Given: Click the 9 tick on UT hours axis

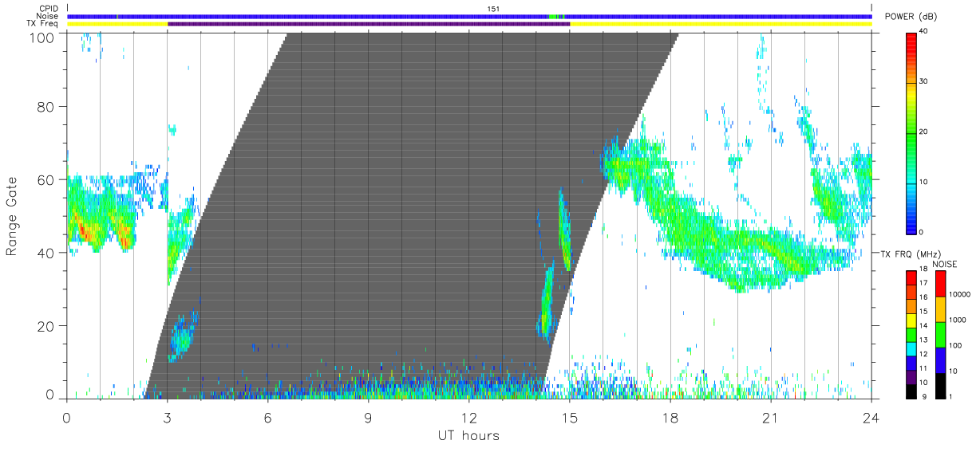Looking at the screenshot, I should (x=368, y=417).
